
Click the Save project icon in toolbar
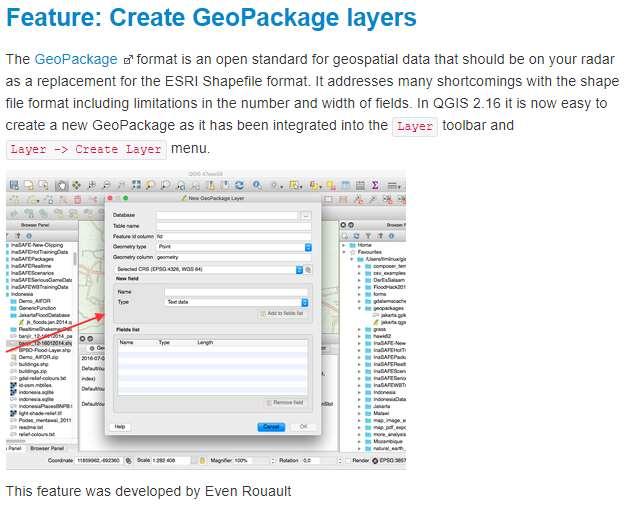tap(14, 186)
